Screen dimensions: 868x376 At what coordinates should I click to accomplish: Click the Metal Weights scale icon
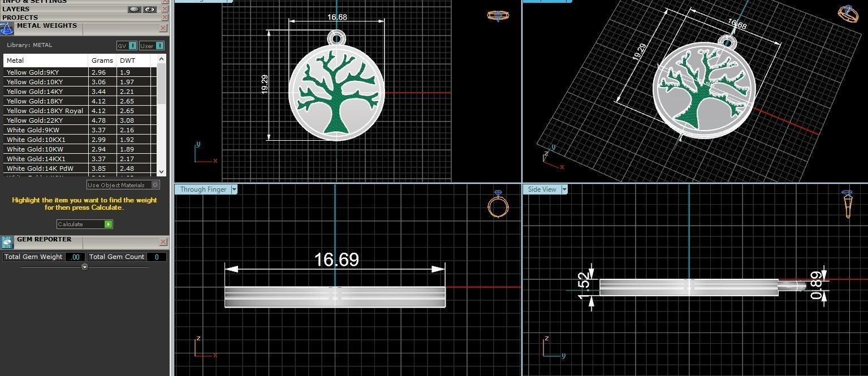point(7,29)
